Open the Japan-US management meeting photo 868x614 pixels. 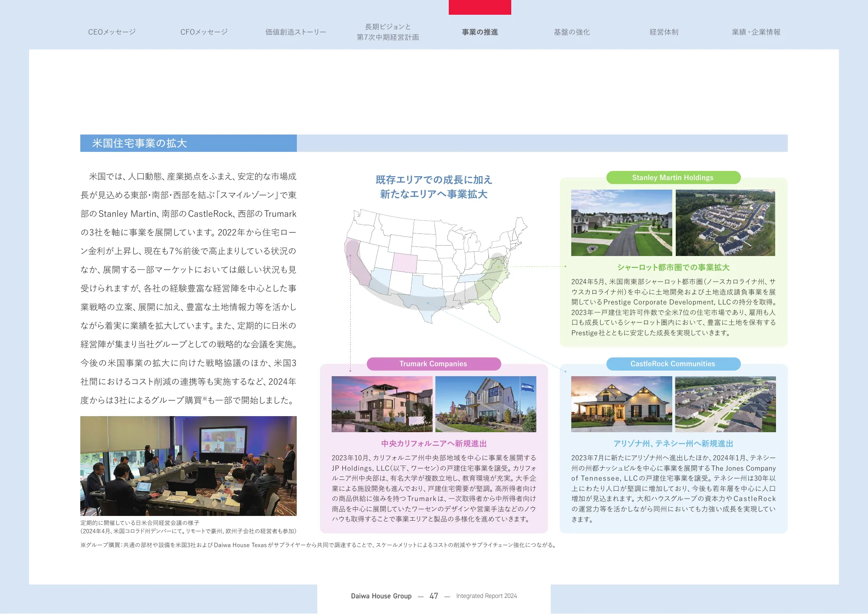click(188, 466)
